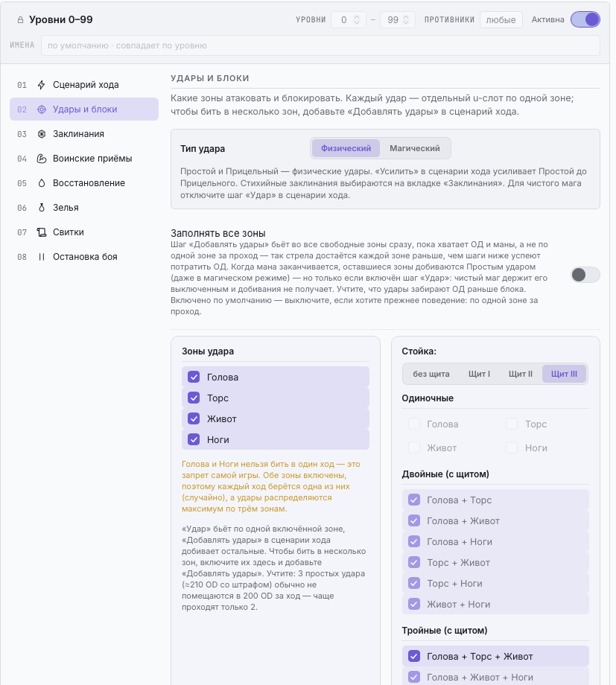The height and width of the screenshot is (685, 616).
Task: Uncheck Голова + Торс + Живот triple block
Action: click(414, 656)
